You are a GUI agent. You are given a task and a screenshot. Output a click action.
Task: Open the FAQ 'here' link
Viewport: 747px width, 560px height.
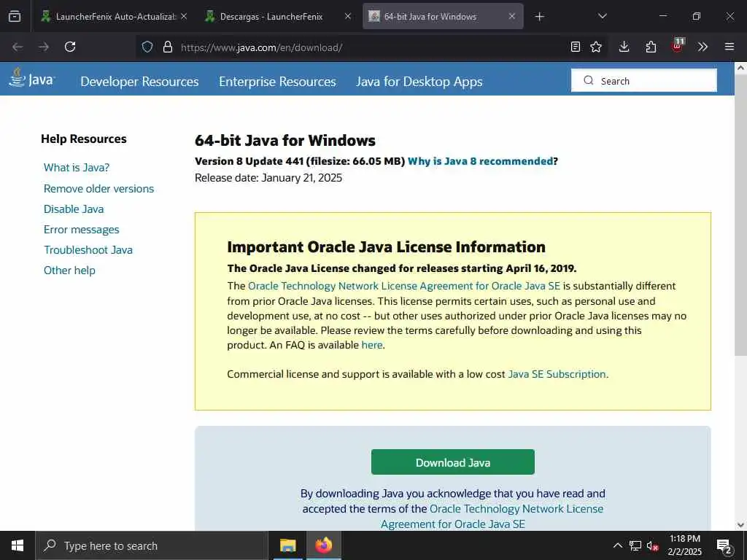tap(371, 345)
